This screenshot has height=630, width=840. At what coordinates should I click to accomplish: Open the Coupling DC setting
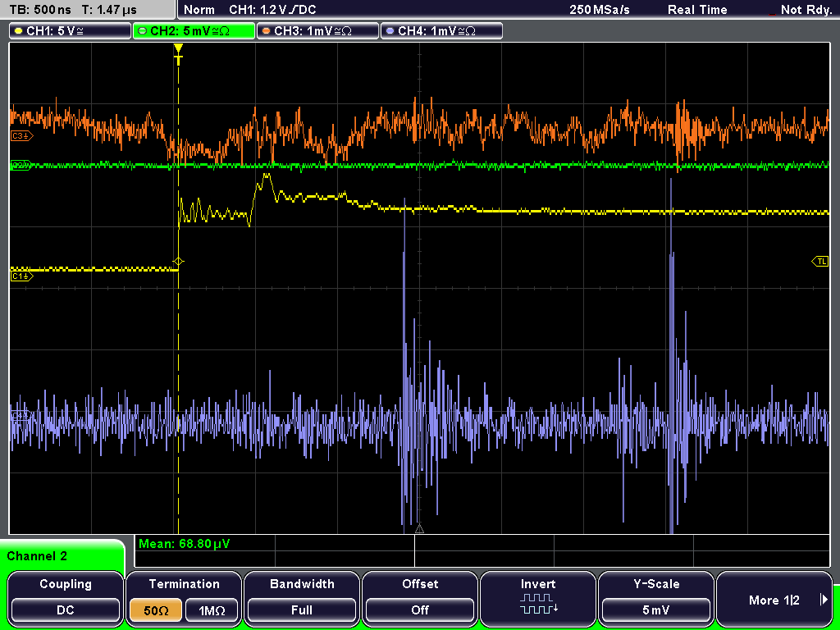66,610
